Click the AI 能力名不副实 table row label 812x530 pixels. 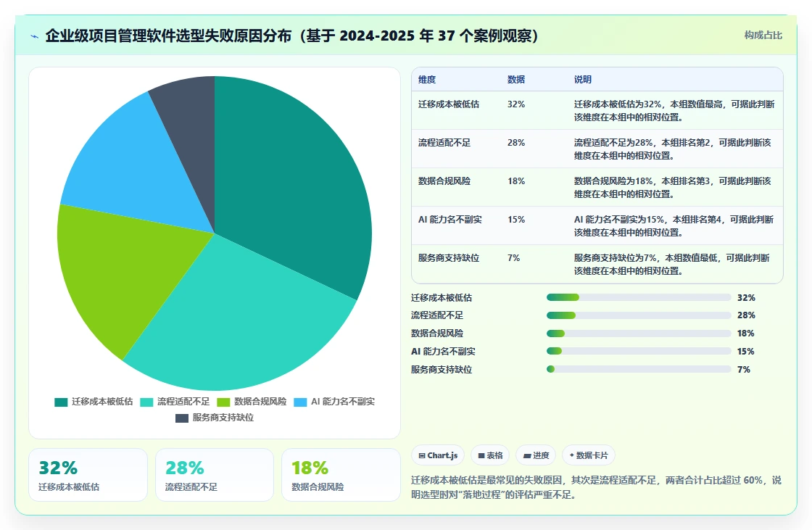[x=450, y=220]
